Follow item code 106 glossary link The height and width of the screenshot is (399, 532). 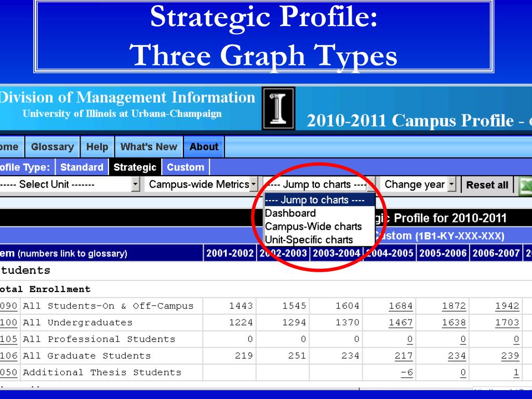click(x=8, y=356)
